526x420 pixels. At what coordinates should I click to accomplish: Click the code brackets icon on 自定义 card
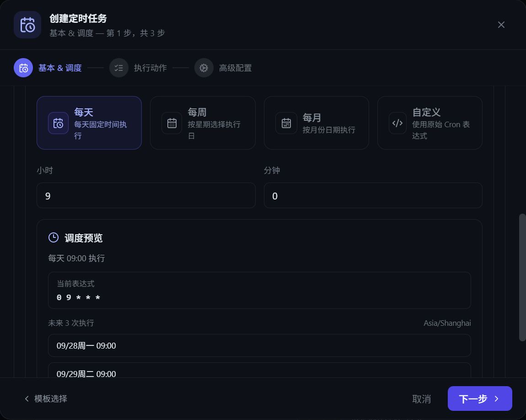point(397,123)
